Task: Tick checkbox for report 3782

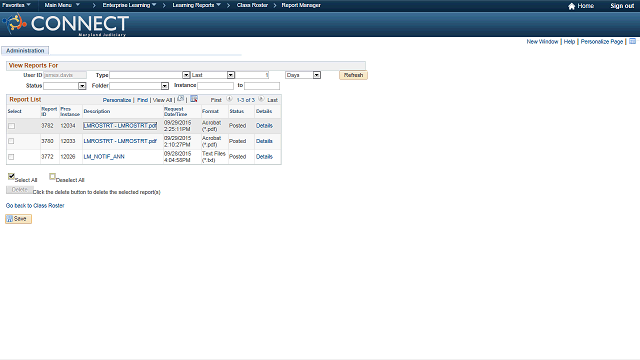Action: click(x=11, y=126)
